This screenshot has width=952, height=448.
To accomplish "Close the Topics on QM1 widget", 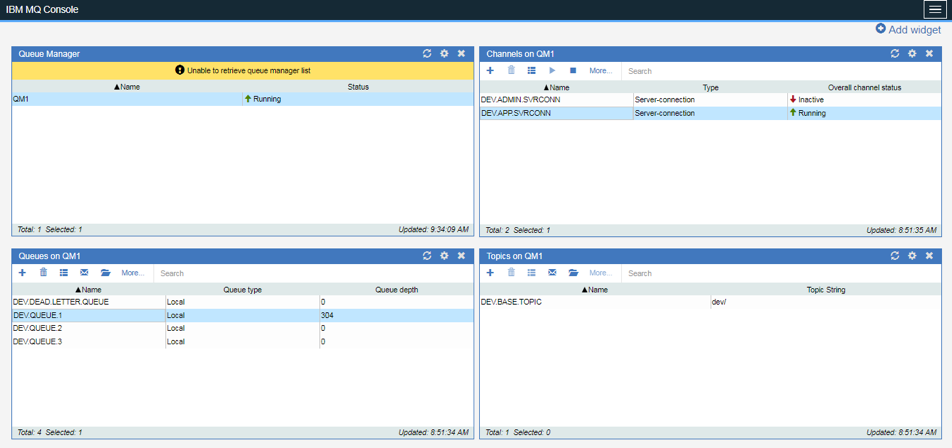I will (929, 256).
